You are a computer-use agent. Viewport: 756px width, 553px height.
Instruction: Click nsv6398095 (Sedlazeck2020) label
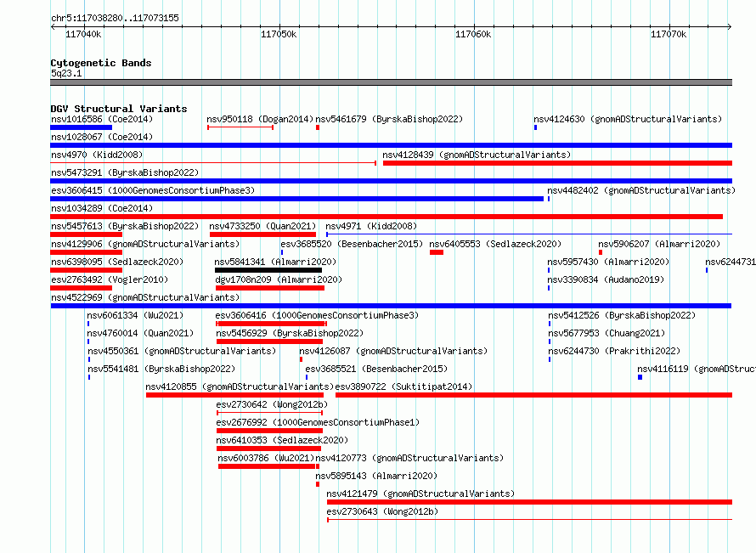(x=117, y=262)
